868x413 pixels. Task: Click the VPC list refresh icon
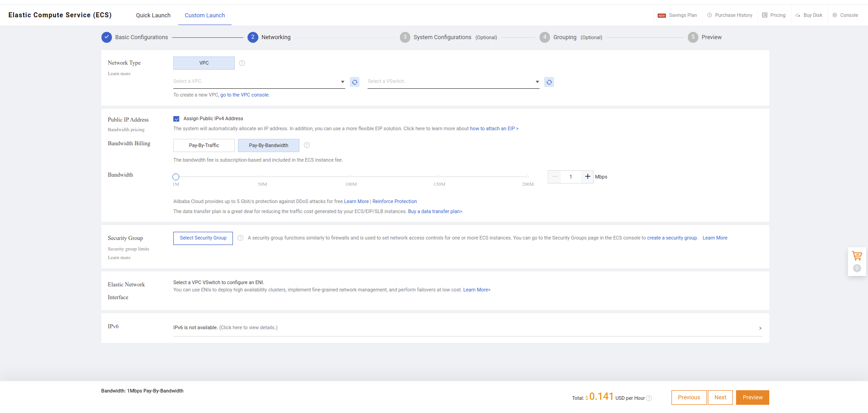coord(355,82)
